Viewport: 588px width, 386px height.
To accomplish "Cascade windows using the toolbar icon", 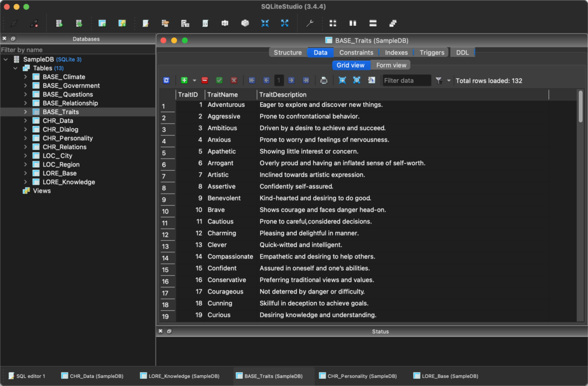I will [x=393, y=23].
